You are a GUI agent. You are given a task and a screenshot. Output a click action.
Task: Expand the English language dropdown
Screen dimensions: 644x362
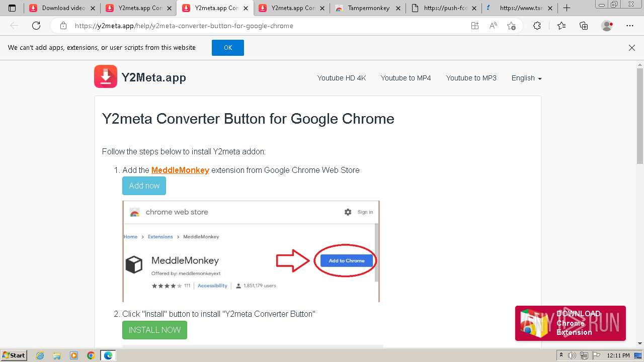[x=526, y=78]
